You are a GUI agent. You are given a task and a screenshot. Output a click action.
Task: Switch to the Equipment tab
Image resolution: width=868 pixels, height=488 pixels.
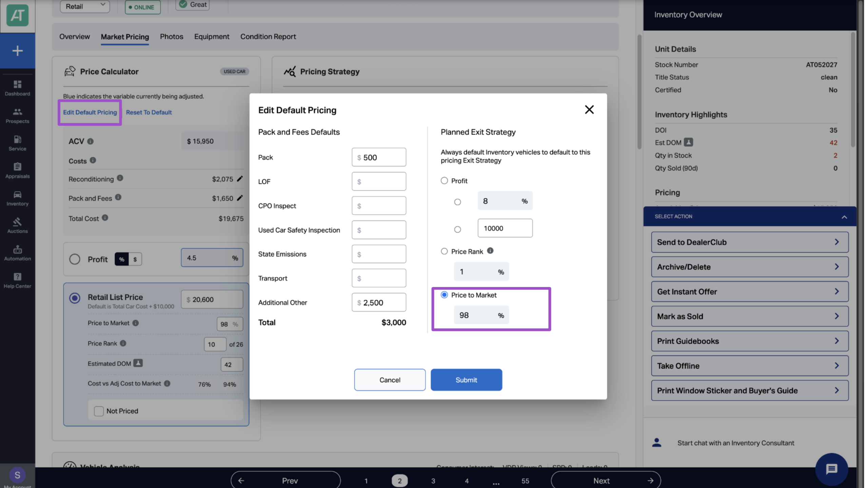pyautogui.click(x=212, y=37)
